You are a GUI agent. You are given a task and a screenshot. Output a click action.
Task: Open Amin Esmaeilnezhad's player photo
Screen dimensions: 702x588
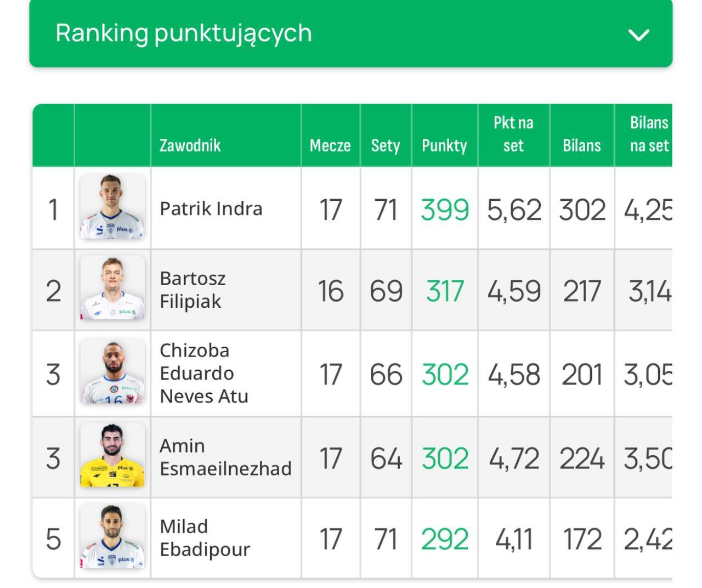tap(112, 455)
